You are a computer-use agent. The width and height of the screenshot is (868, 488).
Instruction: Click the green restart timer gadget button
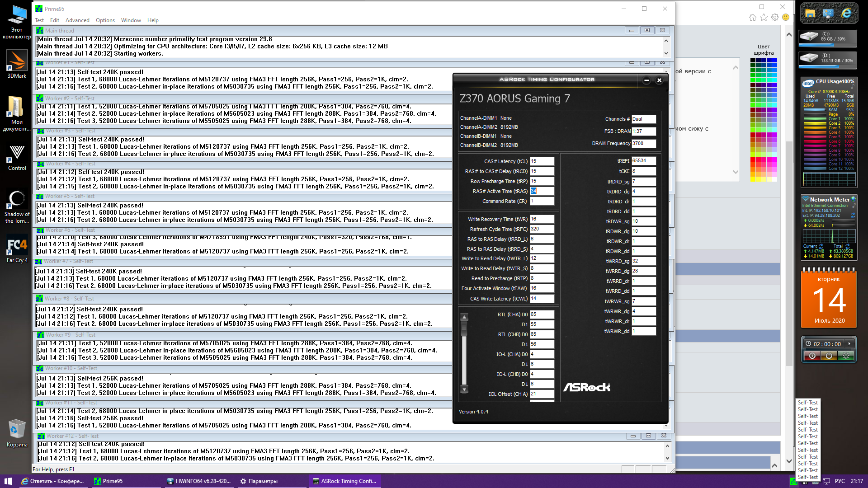click(845, 356)
